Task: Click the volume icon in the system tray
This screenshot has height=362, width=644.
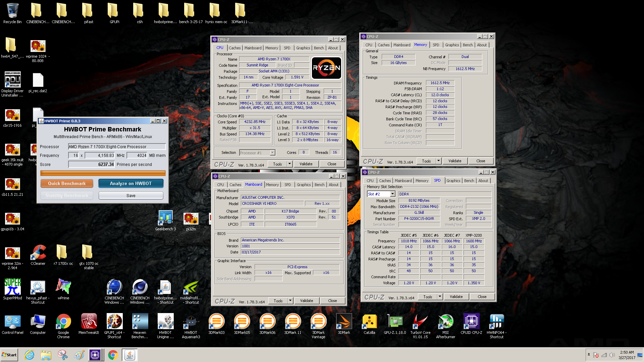Action: click(x=612, y=355)
